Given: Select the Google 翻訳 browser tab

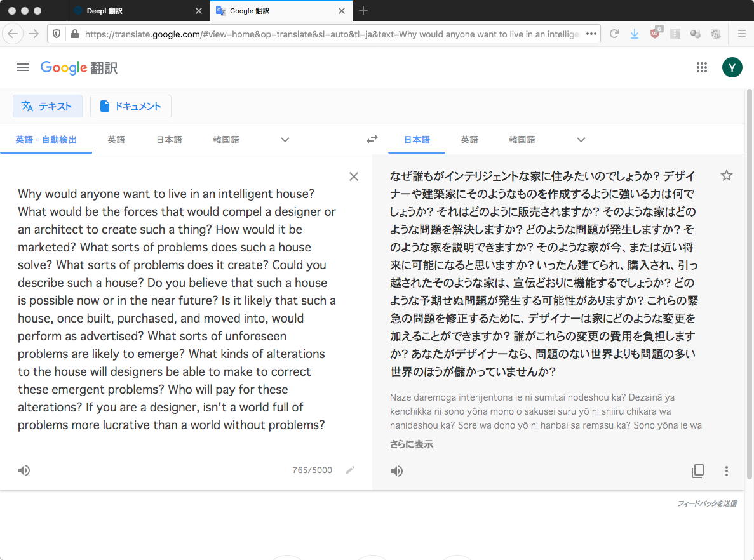Looking at the screenshot, I should (x=281, y=11).
